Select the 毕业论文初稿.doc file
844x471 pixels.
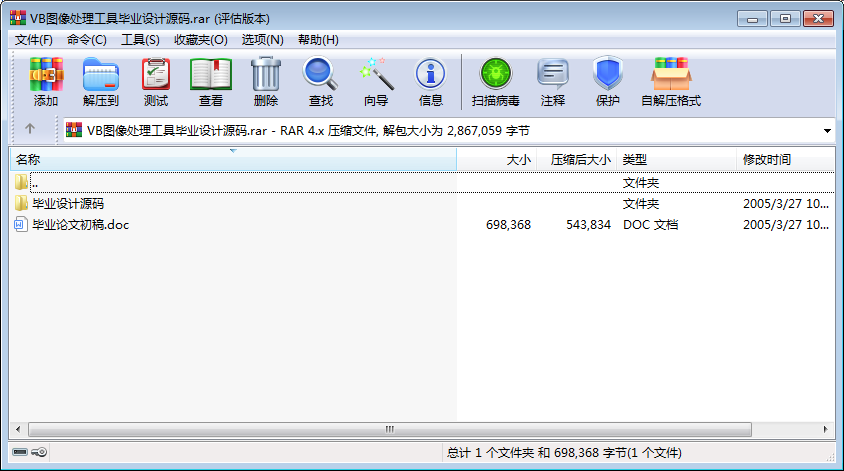(80, 225)
